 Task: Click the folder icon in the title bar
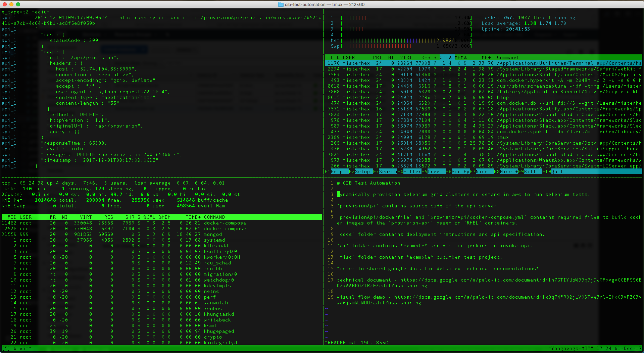(x=281, y=4)
